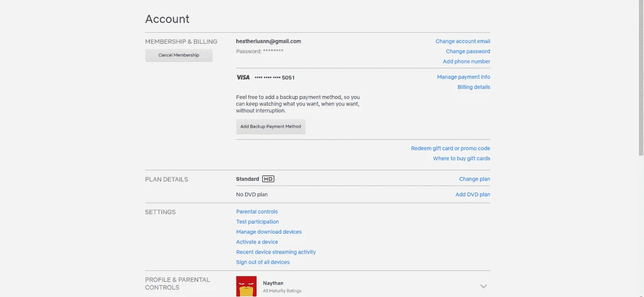
Task: Click the VISA card logo
Action: pos(243,77)
